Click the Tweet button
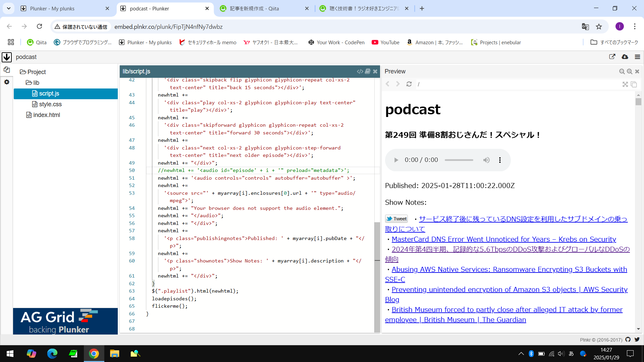The image size is (644, 362). tap(396, 219)
